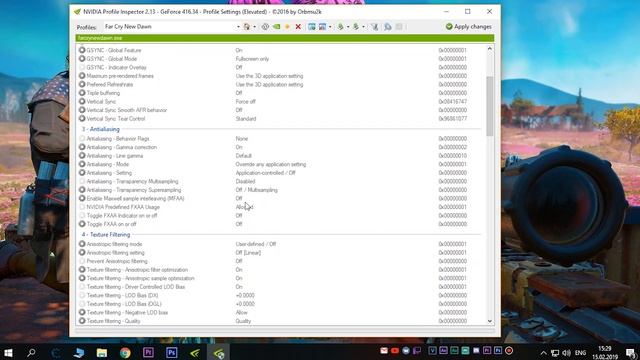
Task: Select Texture filtering - Negative LOD bias row
Action: point(280,313)
